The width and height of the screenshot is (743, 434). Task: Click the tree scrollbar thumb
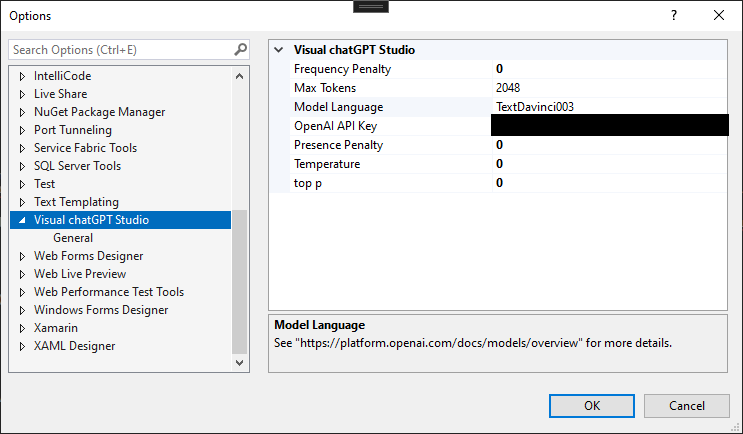[x=239, y=282]
